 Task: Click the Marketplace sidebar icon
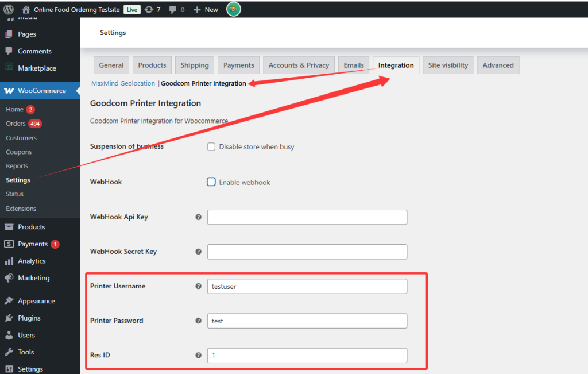click(9, 68)
